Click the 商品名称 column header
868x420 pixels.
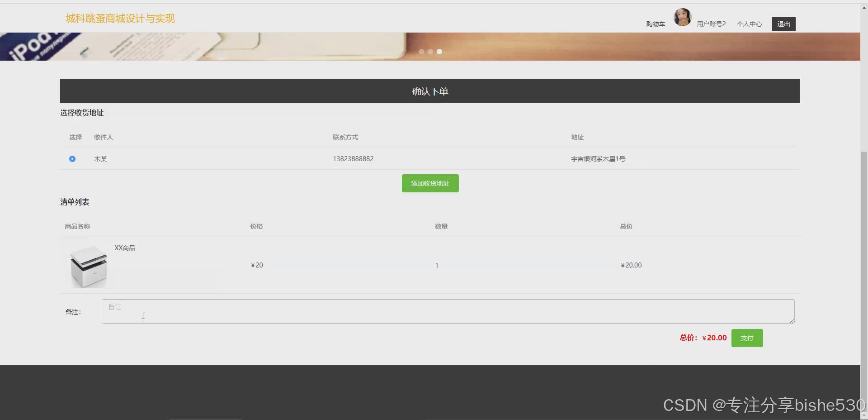click(77, 226)
